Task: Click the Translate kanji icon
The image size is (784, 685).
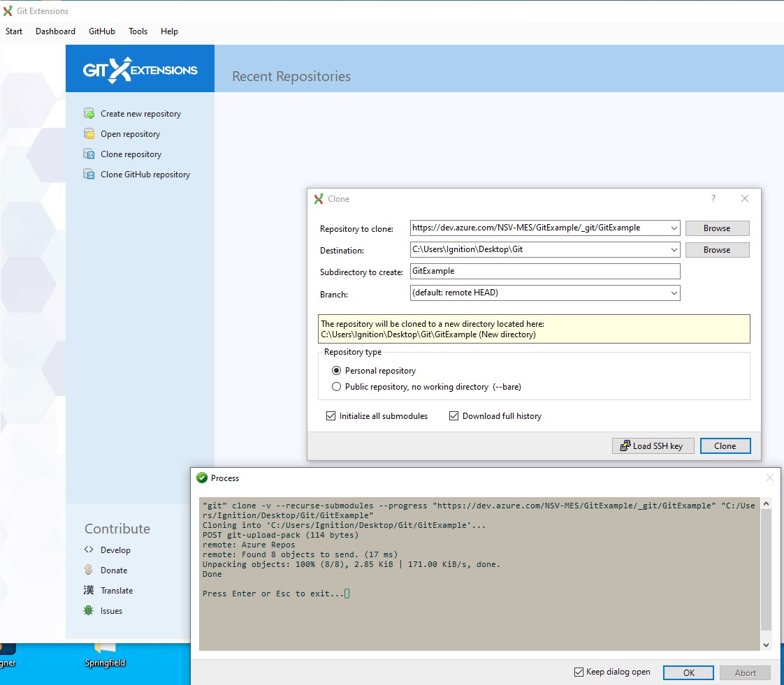Action: click(x=89, y=590)
